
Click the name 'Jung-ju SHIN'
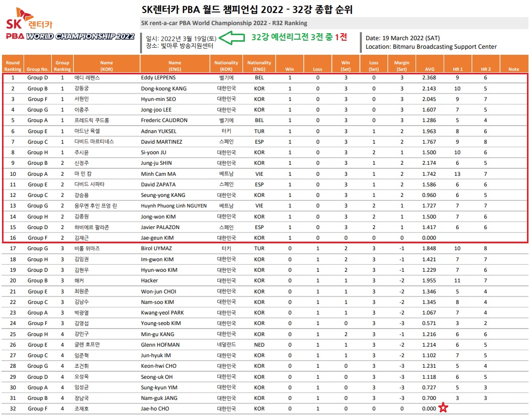[156, 163]
